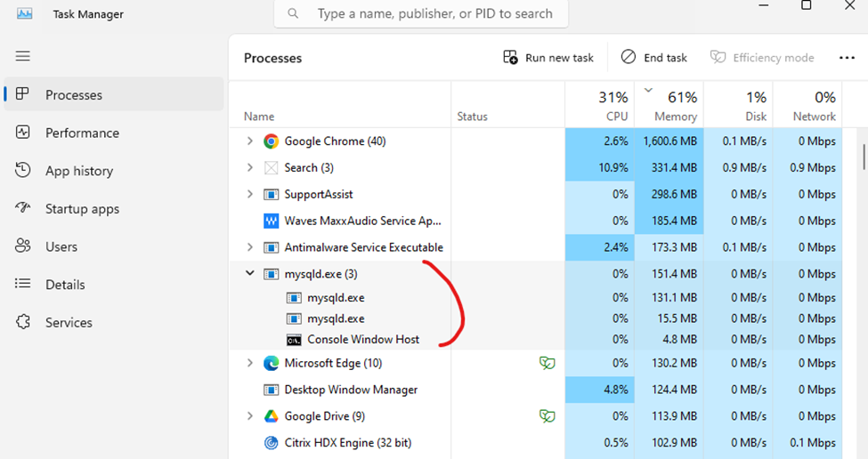Go to the Processes page
Viewport: 868px width, 459px height.
pyautogui.click(x=114, y=94)
